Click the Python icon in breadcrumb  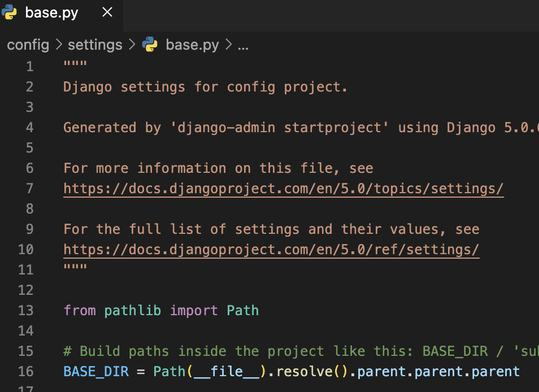(x=150, y=45)
